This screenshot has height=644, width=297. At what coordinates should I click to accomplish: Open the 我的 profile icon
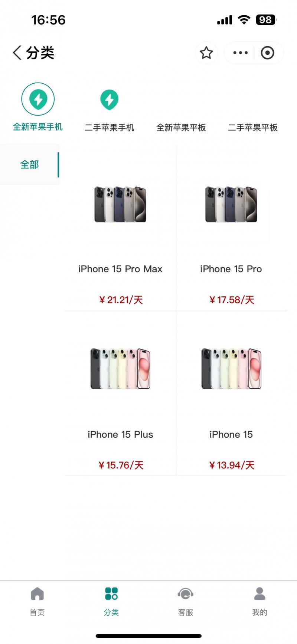tap(260, 594)
